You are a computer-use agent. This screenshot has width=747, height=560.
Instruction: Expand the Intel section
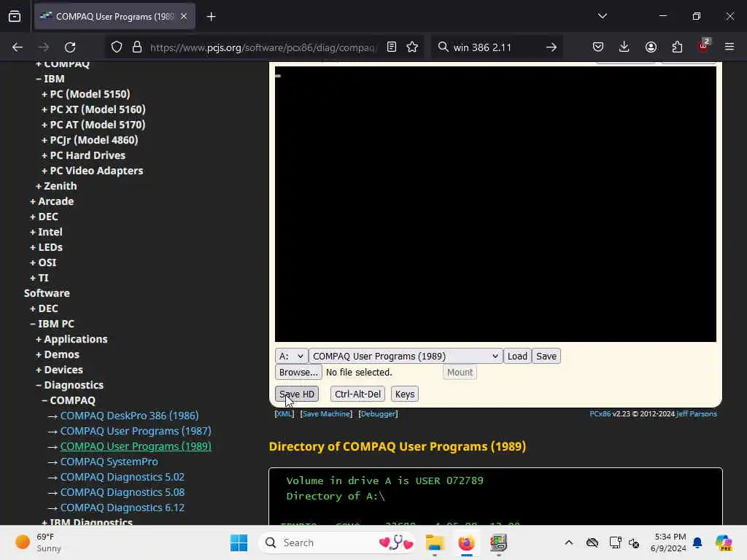point(46,231)
